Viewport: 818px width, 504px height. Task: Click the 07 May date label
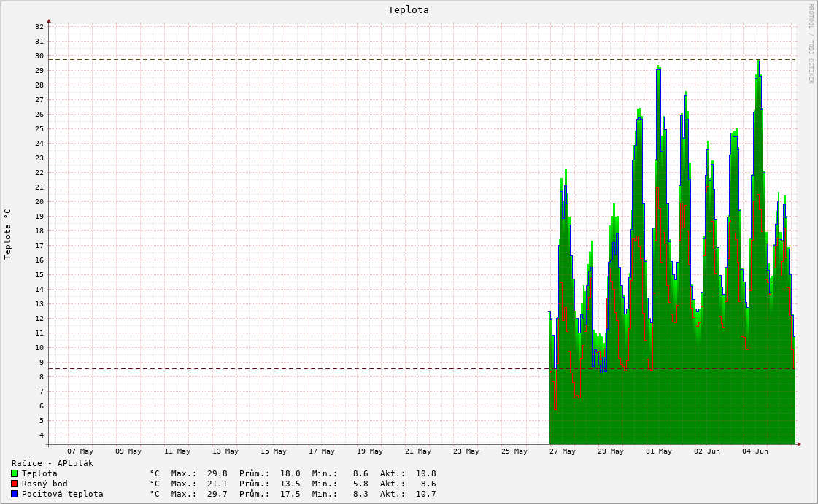(80, 451)
